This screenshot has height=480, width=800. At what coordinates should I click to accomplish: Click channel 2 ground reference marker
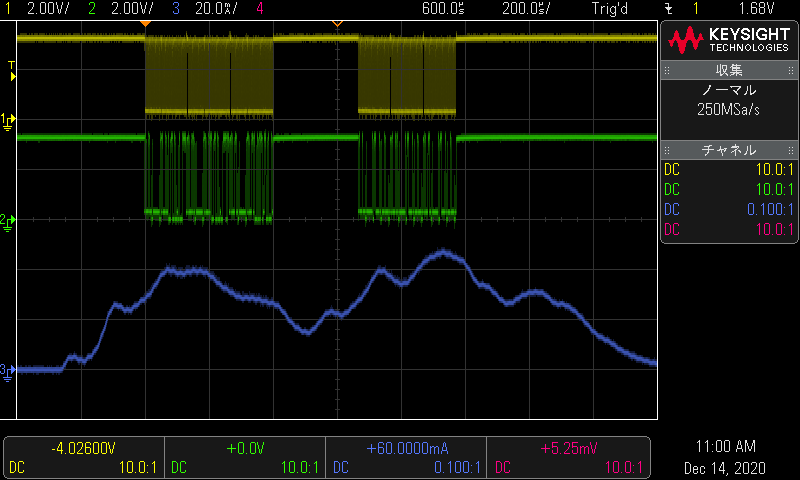pyautogui.click(x=8, y=222)
